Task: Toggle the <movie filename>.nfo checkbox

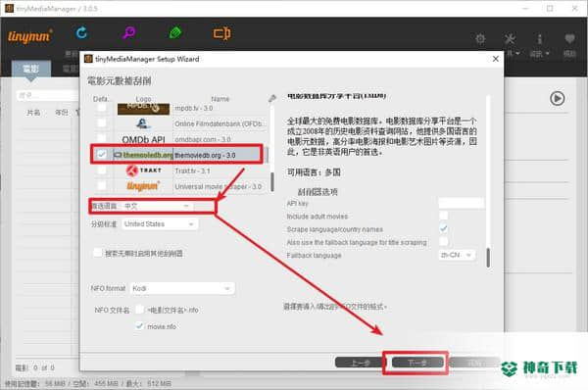Action: [139, 310]
